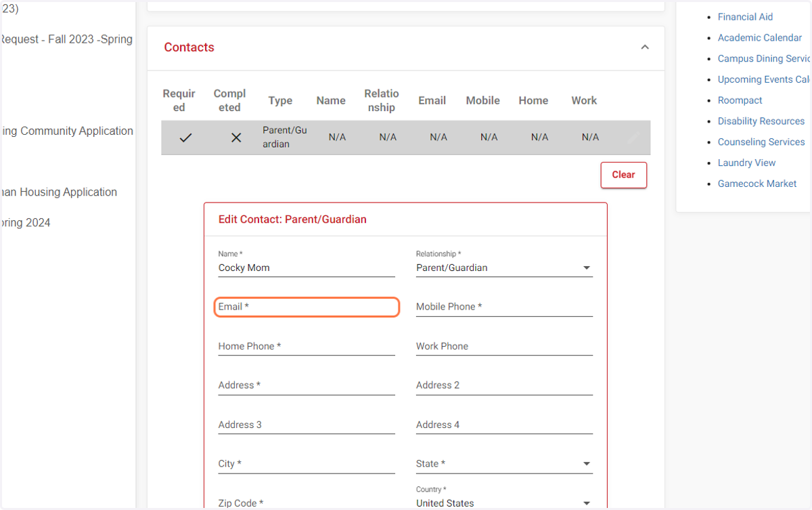This screenshot has width=812, height=510.
Task: Click the Address 3 input field
Action: 307,425
